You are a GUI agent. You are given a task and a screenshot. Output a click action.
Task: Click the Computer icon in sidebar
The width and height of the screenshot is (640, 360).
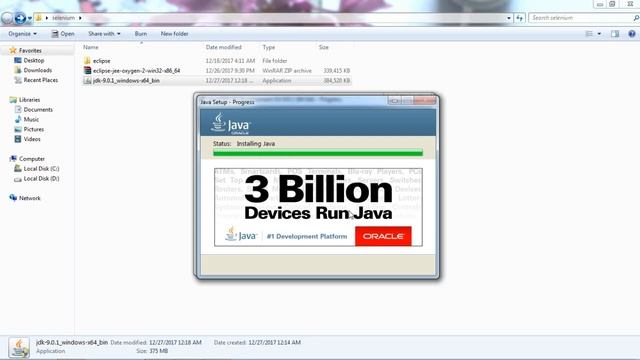click(13, 158)
